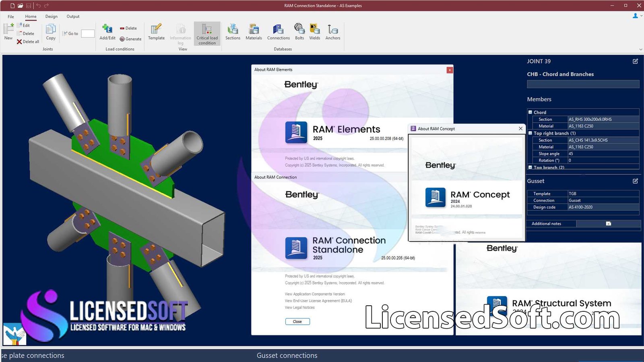The height and width of the screenshot is (362, 644).
Task: Click Top right branch section AS_CHS 141.3x9.5CHS
Action: [x=603, y=140]
